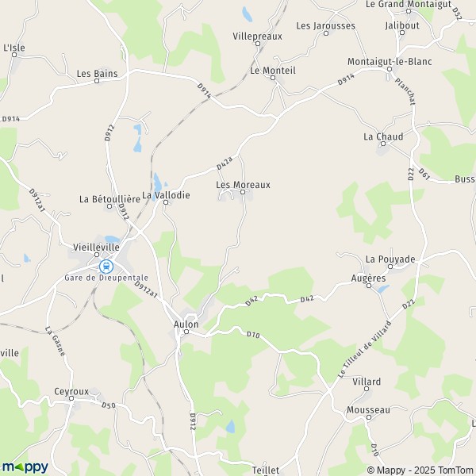Select the Augères hamlet marker

[x=369, y=286]
